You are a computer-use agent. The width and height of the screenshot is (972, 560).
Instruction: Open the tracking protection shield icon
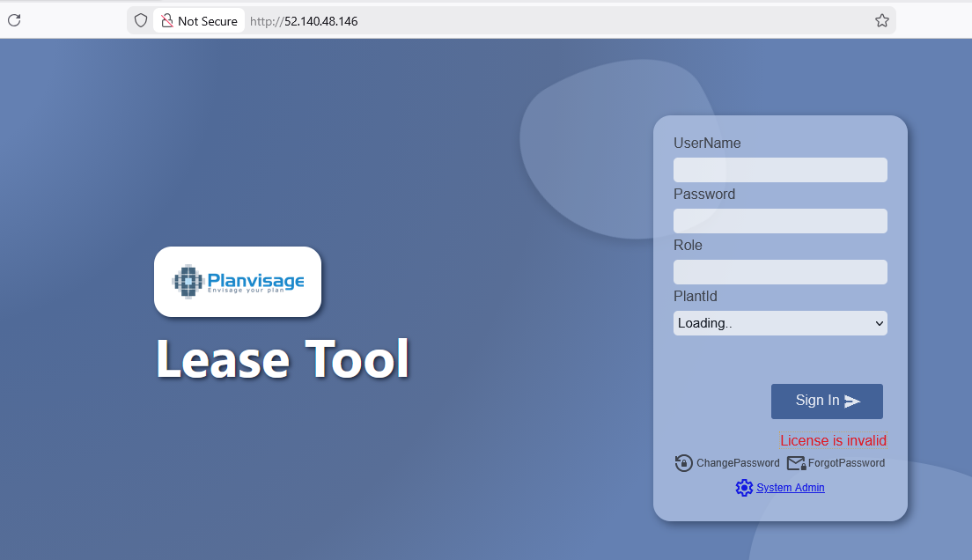coord(140,20)
